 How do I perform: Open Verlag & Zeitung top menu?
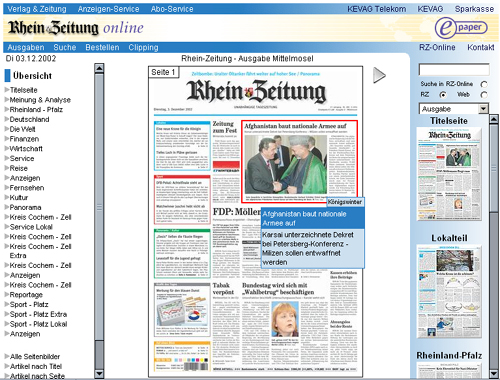tap(37, 9)
